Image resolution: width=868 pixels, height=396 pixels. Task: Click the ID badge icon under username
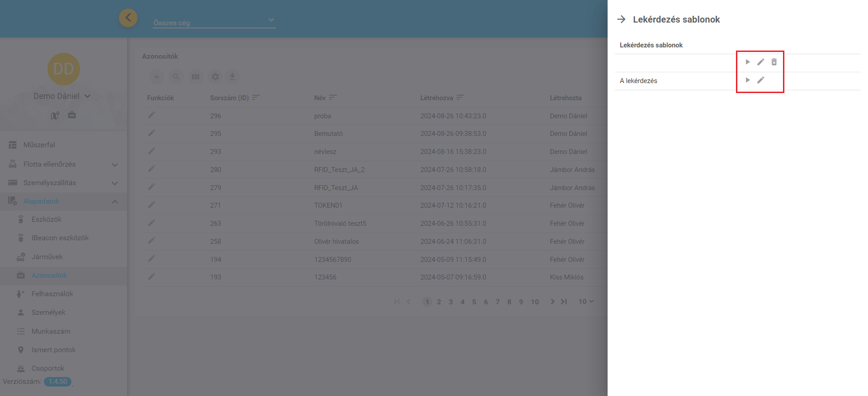point(72,115)
